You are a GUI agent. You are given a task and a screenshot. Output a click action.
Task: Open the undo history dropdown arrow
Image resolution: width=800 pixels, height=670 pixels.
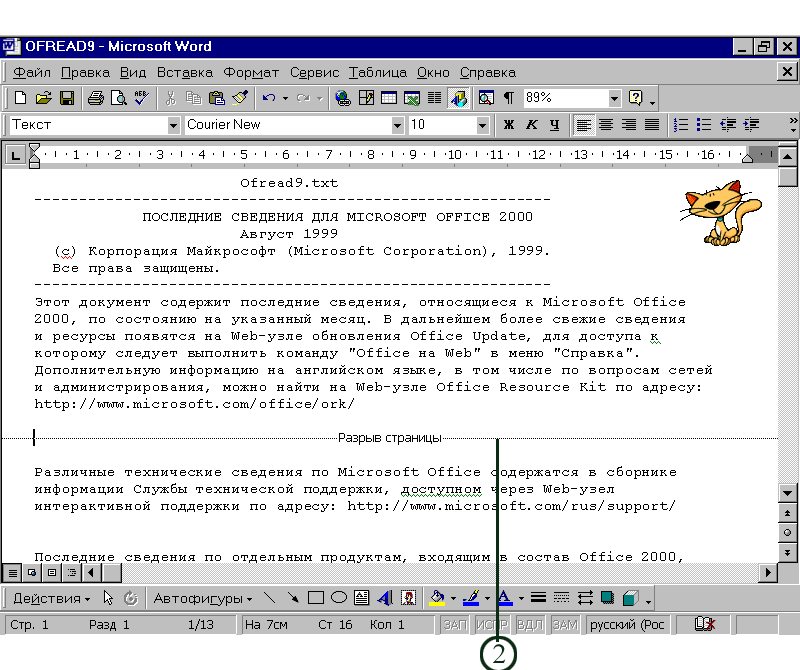pyautogui.click(x=285, y=97)
